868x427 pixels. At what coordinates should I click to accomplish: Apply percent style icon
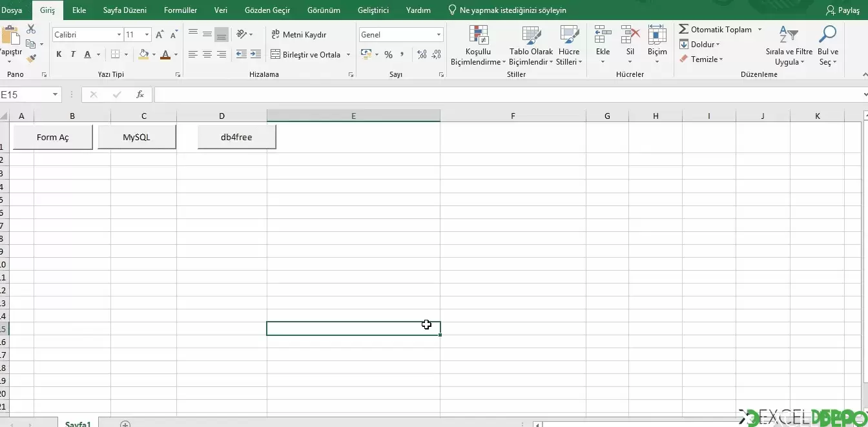(388, 55)
